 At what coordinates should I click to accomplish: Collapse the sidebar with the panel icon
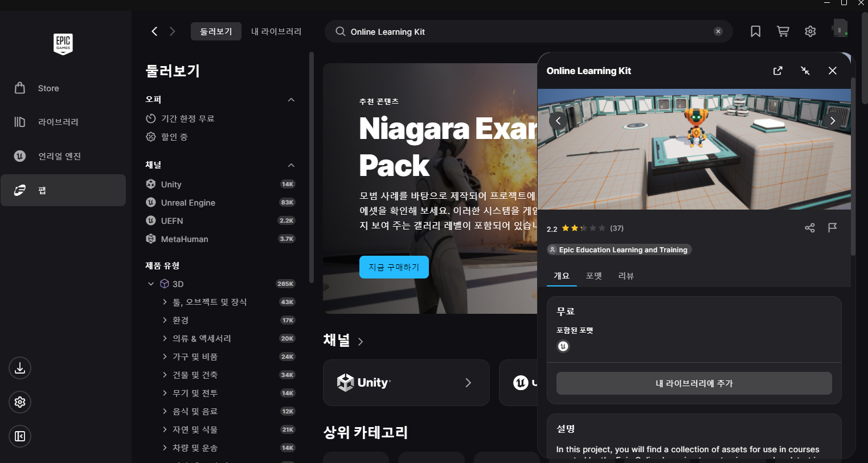(20, 436)
